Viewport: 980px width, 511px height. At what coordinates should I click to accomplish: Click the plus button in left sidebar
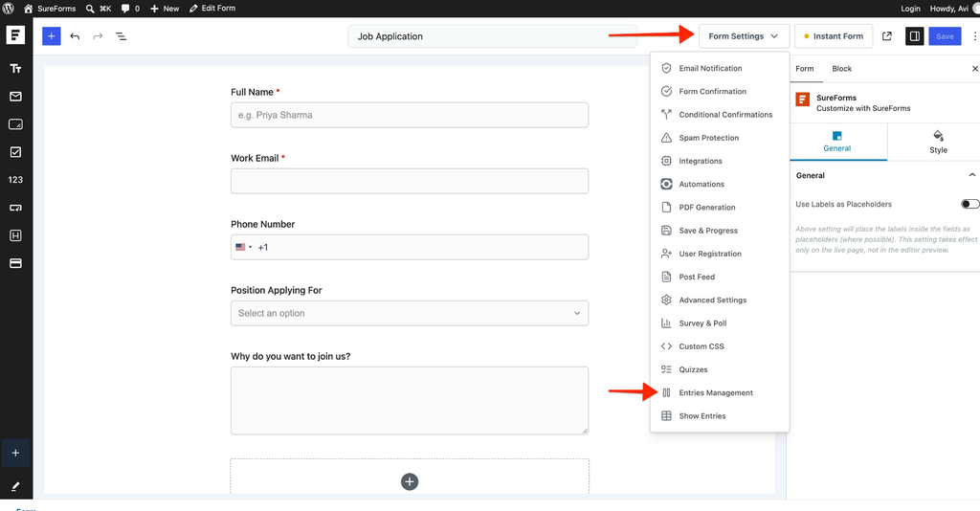tap(15, 453)
